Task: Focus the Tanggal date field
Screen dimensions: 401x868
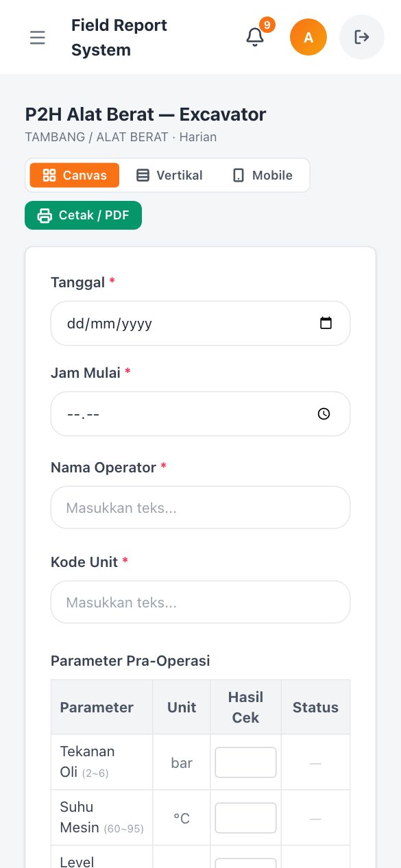Action: click(200, 323)
